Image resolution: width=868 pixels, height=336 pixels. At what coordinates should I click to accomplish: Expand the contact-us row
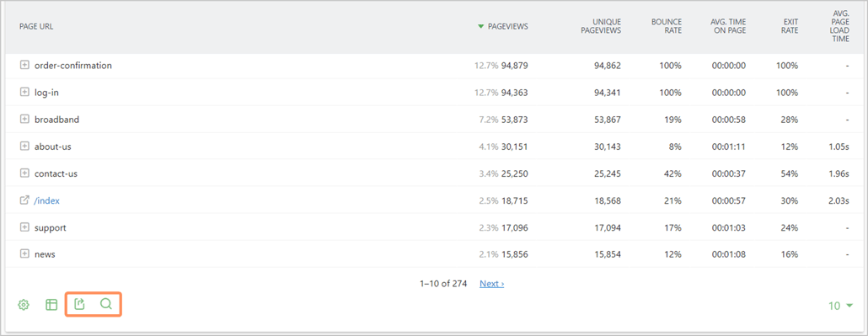[x=24, y=173]
